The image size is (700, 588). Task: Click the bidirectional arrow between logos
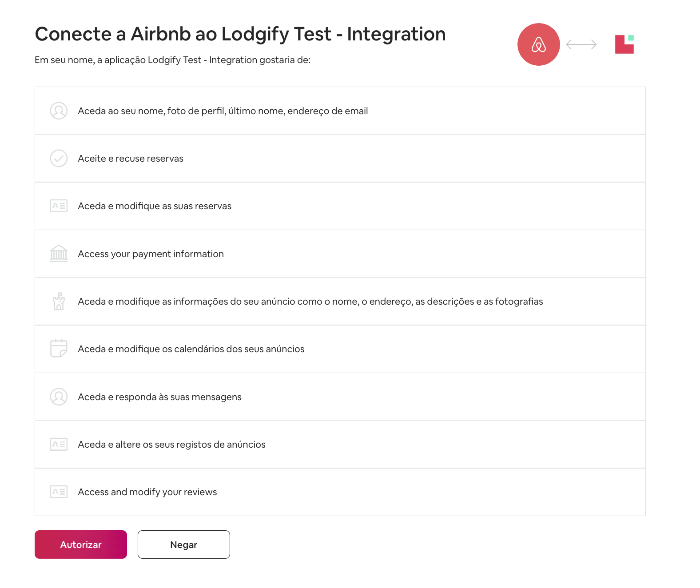[x=581, y=44]
